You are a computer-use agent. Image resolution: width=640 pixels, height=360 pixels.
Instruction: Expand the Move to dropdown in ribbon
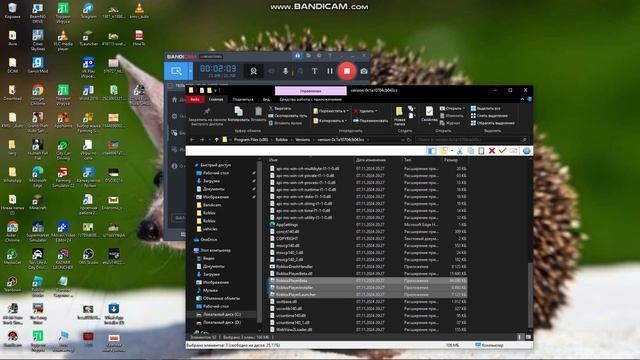pyautogui.click(x=331, y=111)
